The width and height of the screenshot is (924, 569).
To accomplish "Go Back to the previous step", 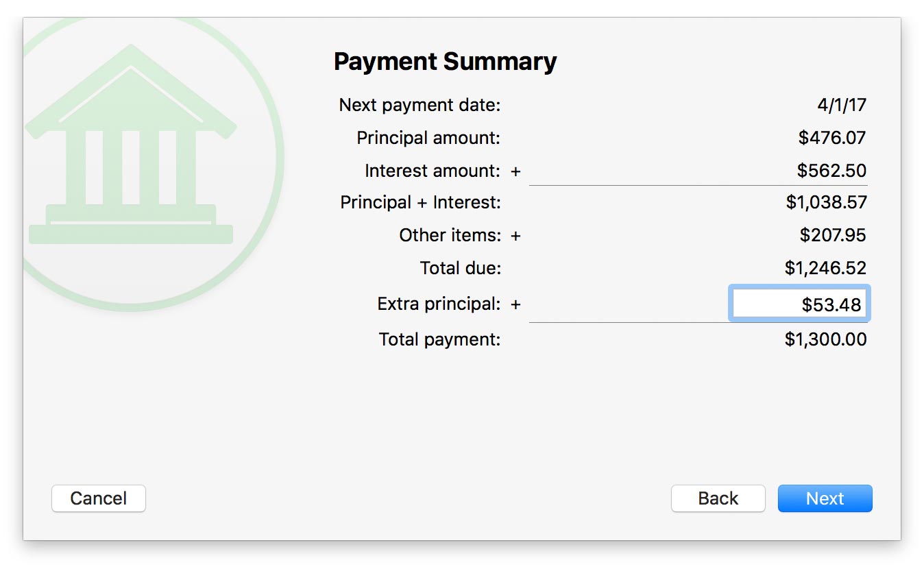I will point(718,498).
